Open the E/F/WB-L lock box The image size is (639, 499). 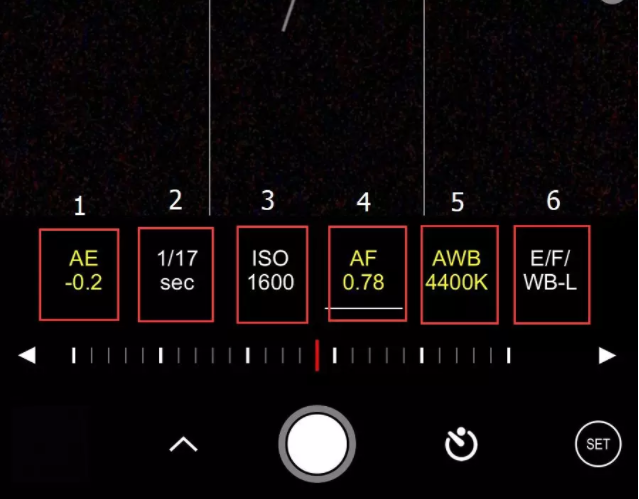click(552, 274)
